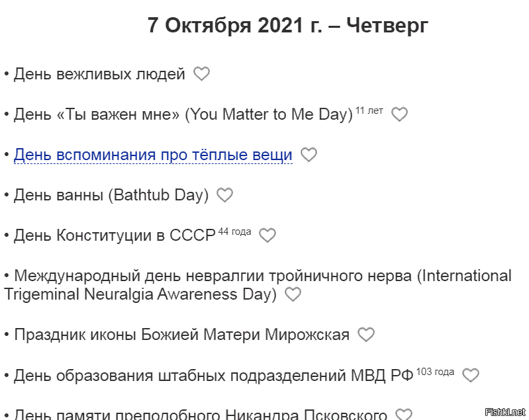Favorite Праздник иконы Божией Матери Мирожская

[x=366, y=335]
